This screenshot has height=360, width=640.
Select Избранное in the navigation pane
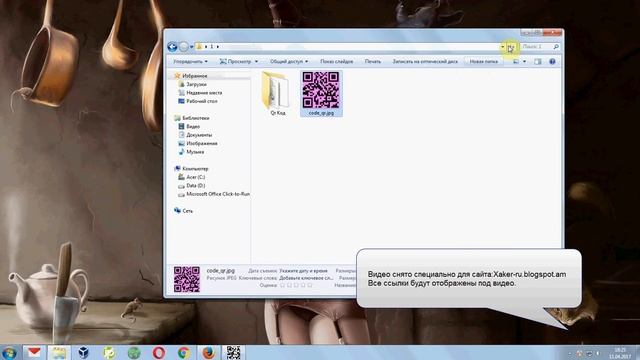(x=195, y=76)
